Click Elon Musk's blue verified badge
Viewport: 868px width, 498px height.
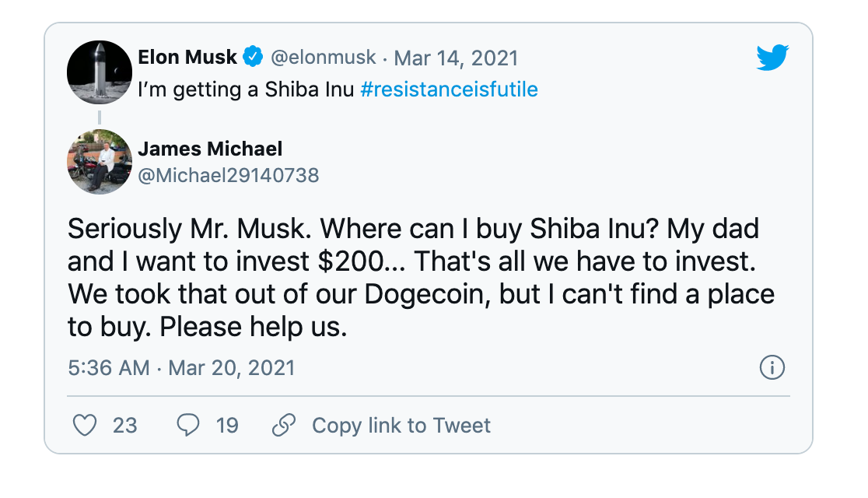(252, 58)
